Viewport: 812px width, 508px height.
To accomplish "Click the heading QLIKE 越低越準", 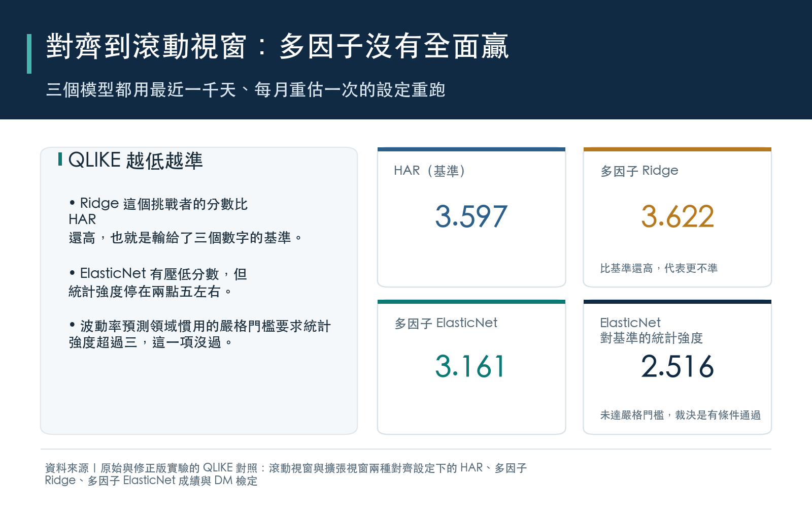I will pyautogui.click(x=136, y=161).
